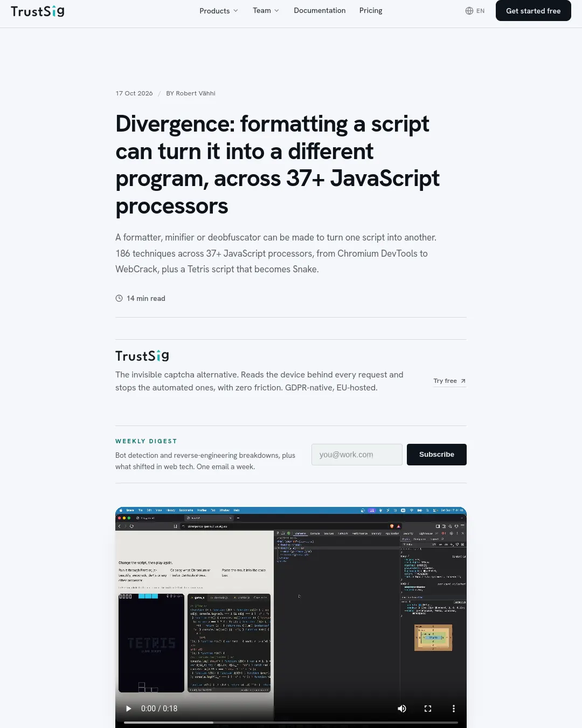Click the TrustSig logo in the header
Screen dimensions: 582x728
tap(37, 11)
